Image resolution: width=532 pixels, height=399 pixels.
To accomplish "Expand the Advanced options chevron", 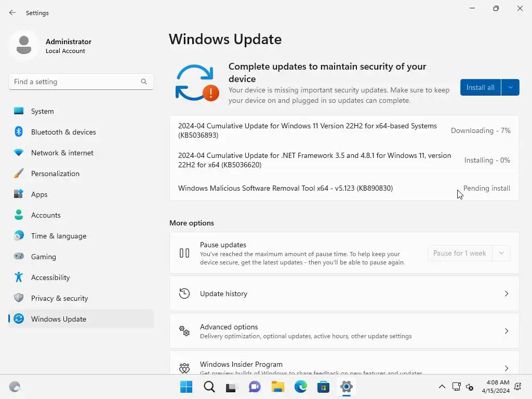I will point(506,331).
